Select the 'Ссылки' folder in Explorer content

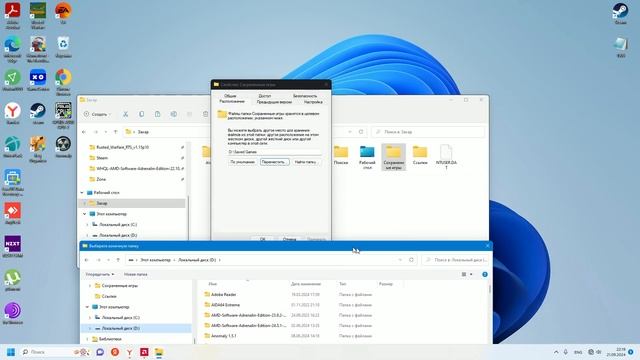420,155
